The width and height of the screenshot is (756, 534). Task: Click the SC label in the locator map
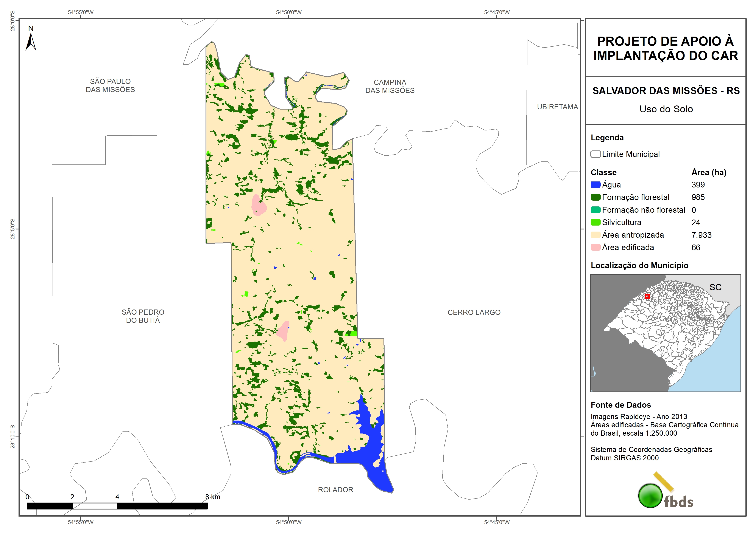(x=715, y=287)
